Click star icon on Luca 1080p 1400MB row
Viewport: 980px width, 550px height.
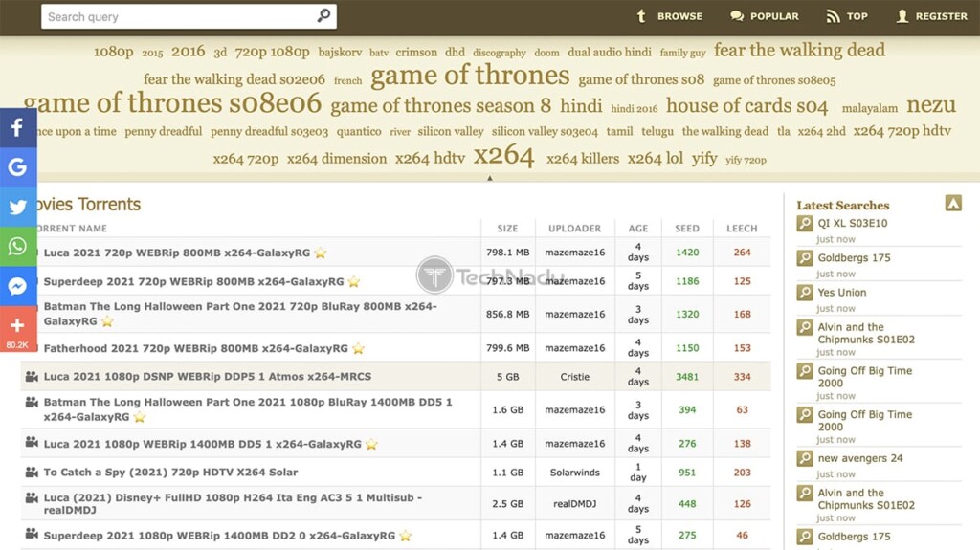[x=371, y=444]
